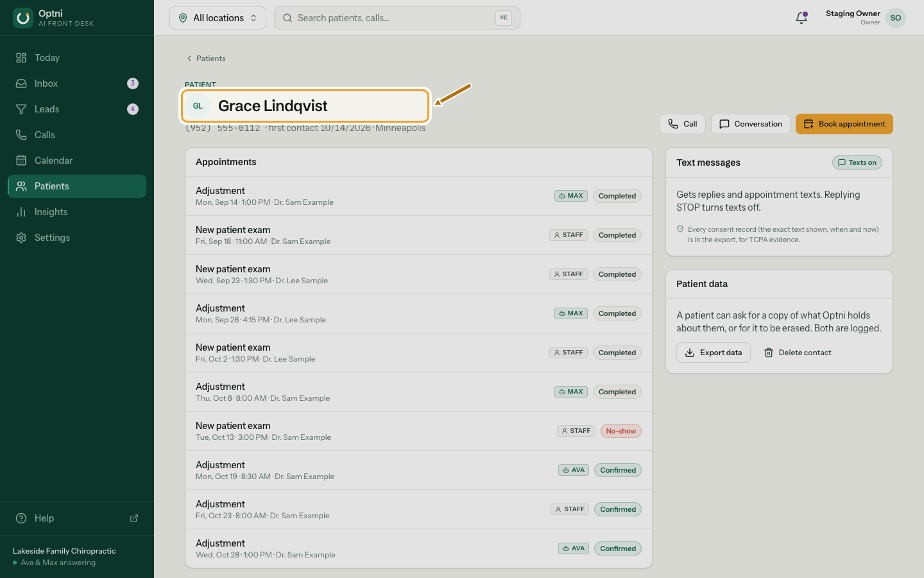This screenshot has height=578, width=924.
Task: Click the ⌘K shortcut badge
Action: [x=504, y=18]
